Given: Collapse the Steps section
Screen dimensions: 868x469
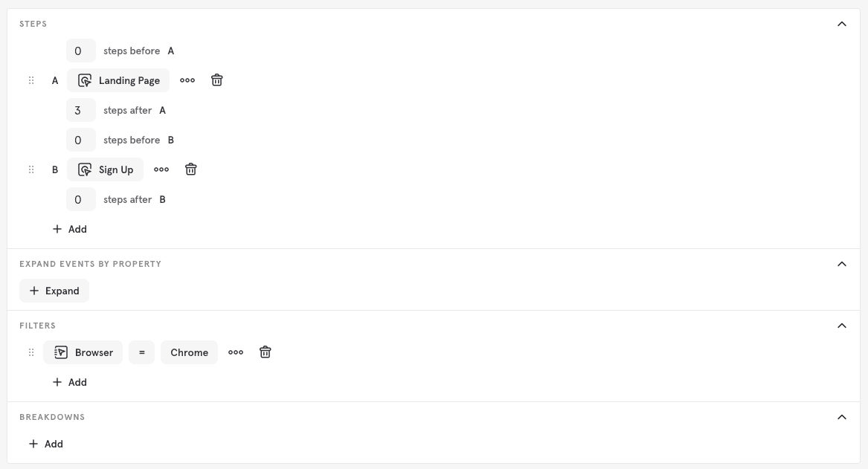Looking at the screenshot, I should [841, 23].
